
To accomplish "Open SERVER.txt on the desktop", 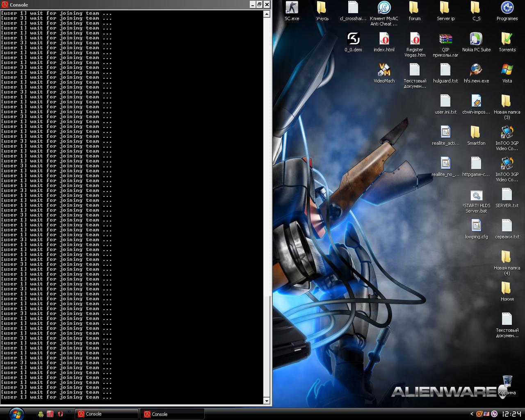I will pos(507,198).
